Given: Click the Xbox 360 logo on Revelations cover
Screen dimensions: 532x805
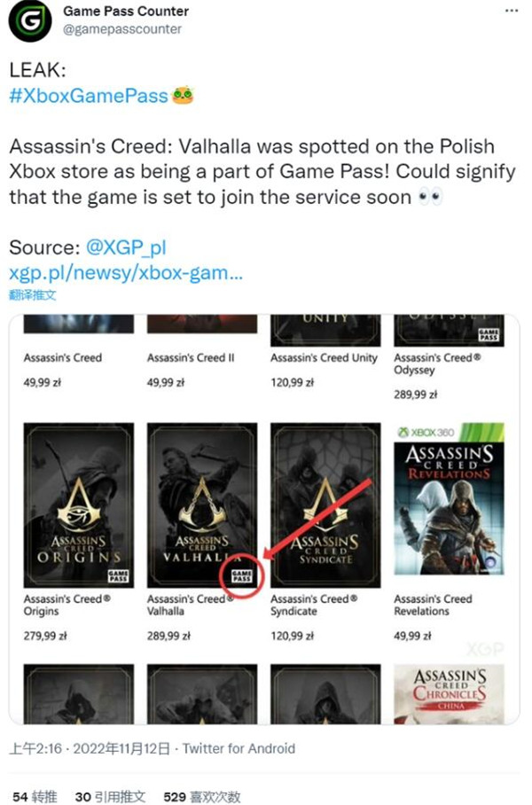Looking at the screenshot, I should [x=426, y=433].
